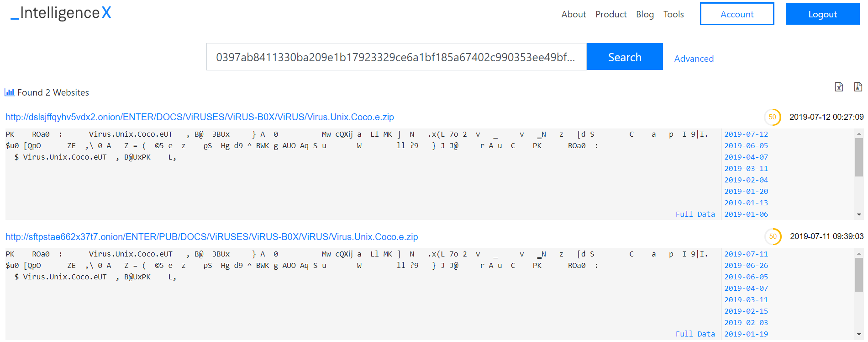The image size is (868, 342).
Task: Click the blue Search button
Action: [x=624, y=57]
